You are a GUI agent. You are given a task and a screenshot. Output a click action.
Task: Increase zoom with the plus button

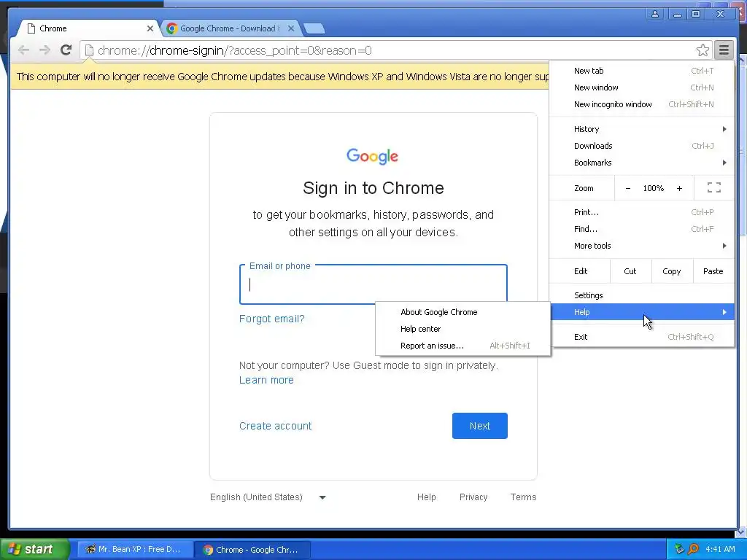click(679, 188)
